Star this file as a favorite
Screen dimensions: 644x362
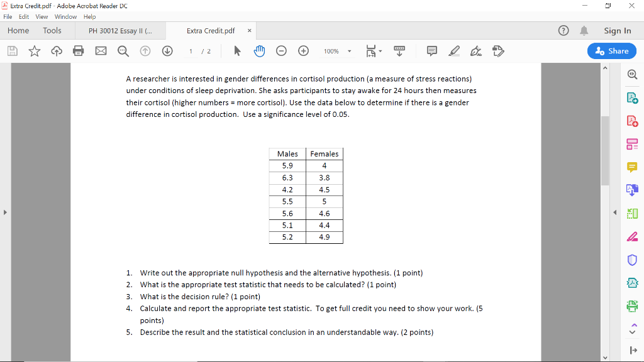pos(34,51)
